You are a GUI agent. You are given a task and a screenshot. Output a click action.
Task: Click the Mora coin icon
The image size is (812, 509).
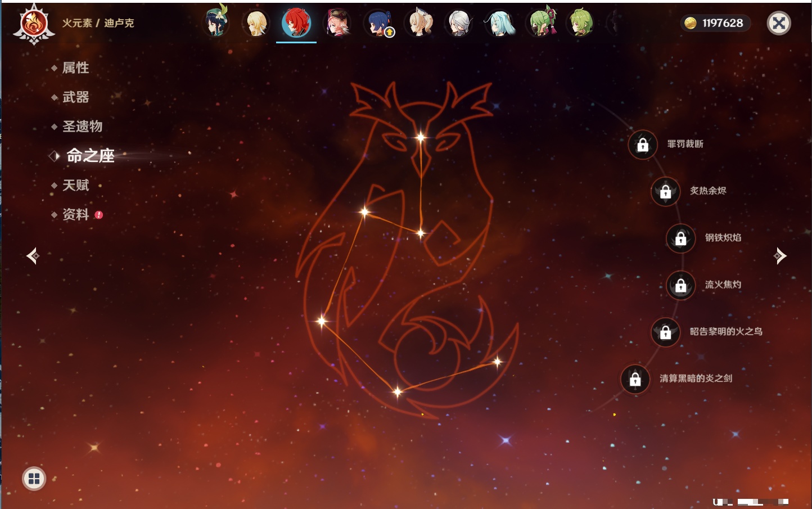pyautogui.click(x=691, y=23)
